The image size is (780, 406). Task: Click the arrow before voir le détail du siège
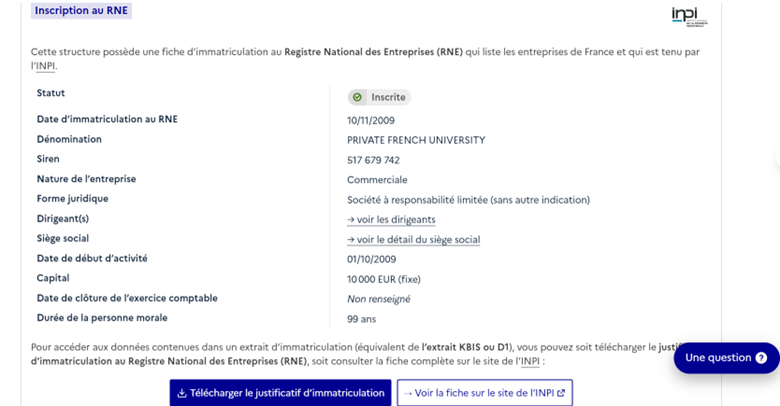pyautogui.click(x=351, y=239)
